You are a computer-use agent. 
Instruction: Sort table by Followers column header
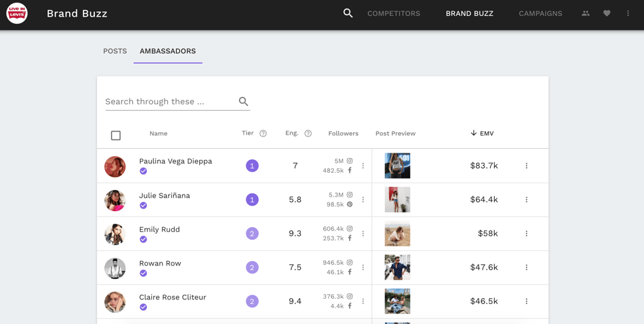(343, 133)
